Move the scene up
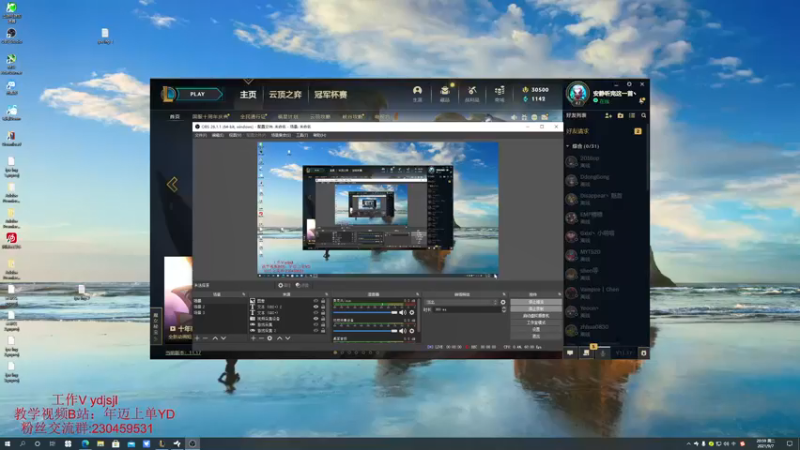The height and width of the screenshot is (450, 800). point(215,338)
